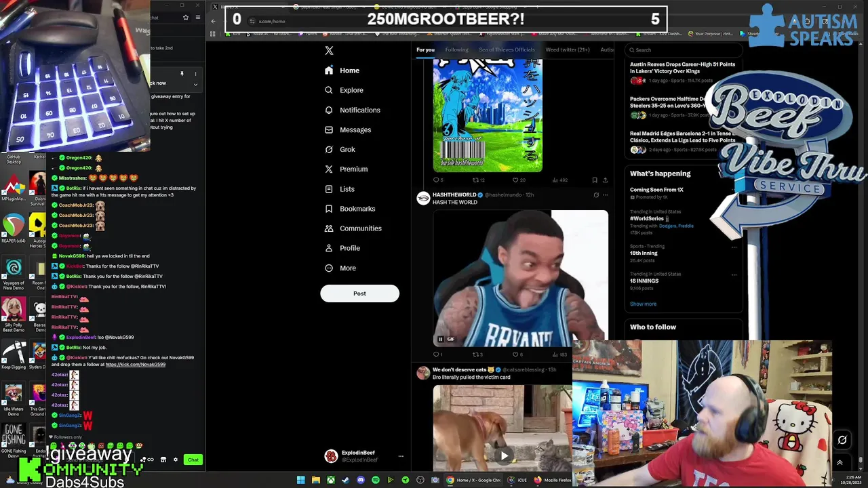Click Show more under What's happening
Screen dimensions: 868x488
click(x=643, y=304)
